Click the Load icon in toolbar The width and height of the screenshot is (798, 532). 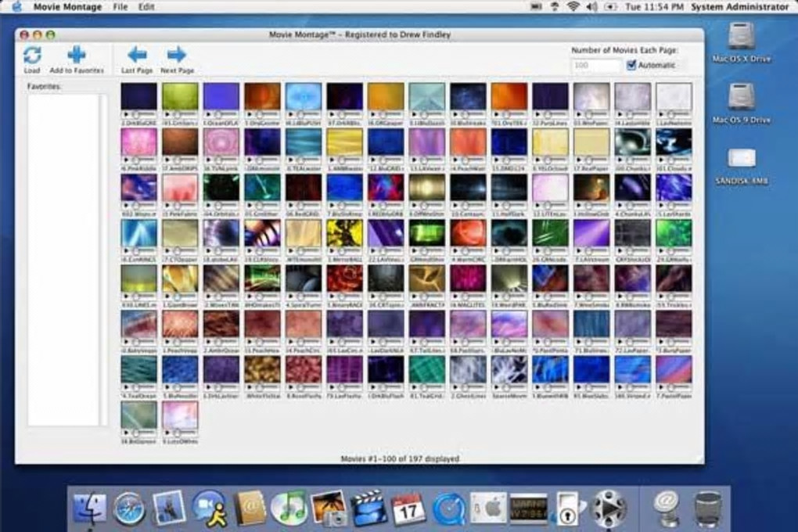pyautogui.click(x=32, y=55)
